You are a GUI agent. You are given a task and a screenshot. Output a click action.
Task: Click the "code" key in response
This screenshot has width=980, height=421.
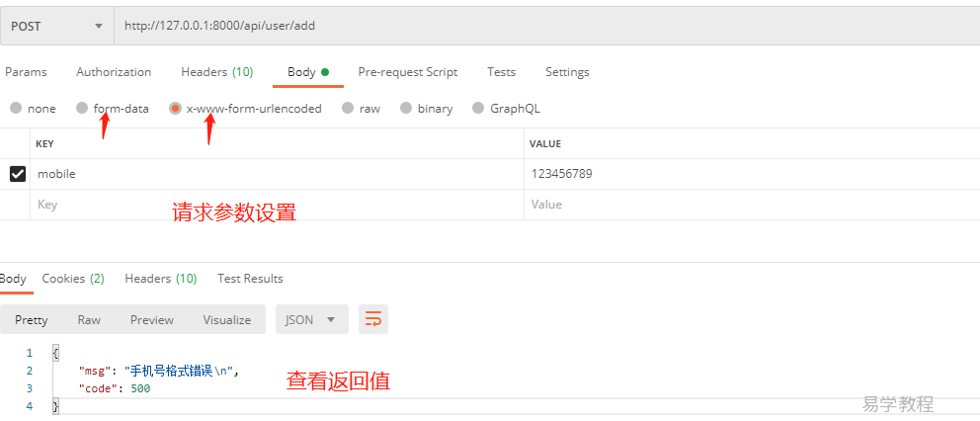click(x=96, y=388)
